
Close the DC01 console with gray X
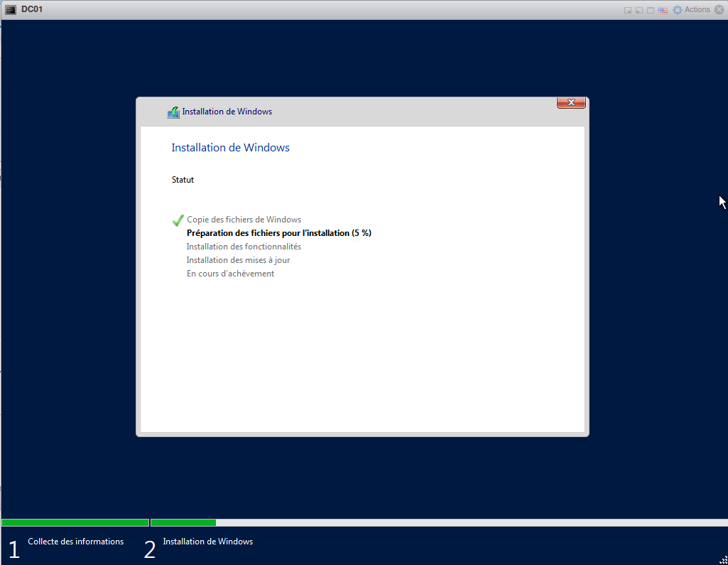point(719,10)
